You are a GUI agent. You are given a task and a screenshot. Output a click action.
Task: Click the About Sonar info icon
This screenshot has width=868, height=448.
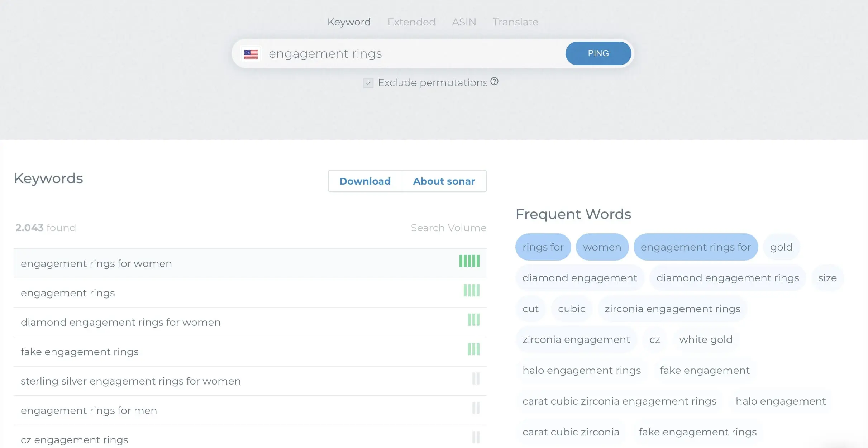[x=445, y=181]
